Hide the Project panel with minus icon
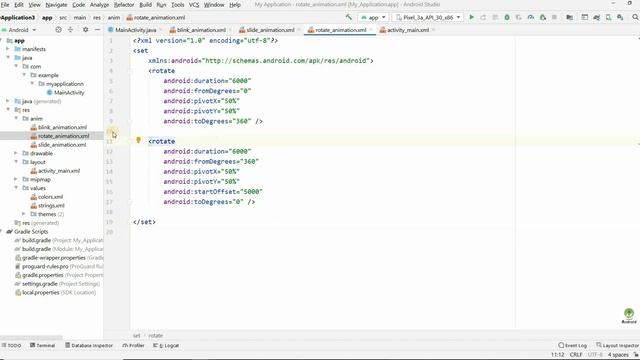 97,30
